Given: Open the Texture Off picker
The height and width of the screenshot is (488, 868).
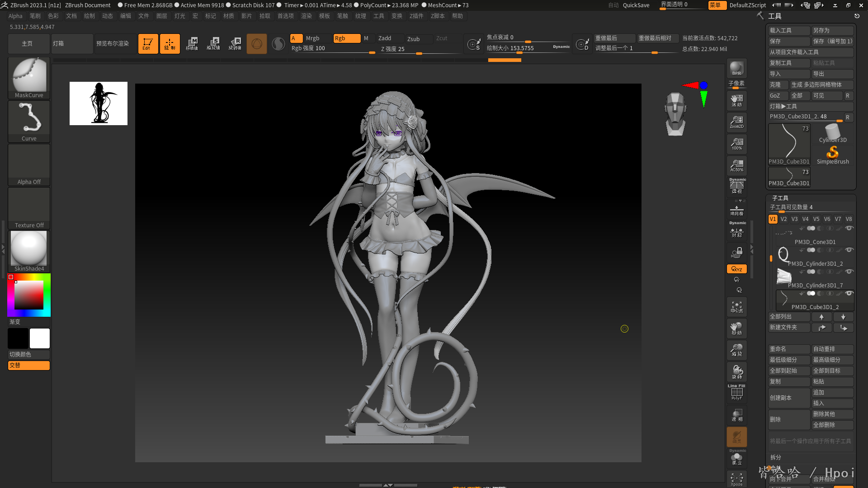Looking at the screenshot, I should coord(29,208).
